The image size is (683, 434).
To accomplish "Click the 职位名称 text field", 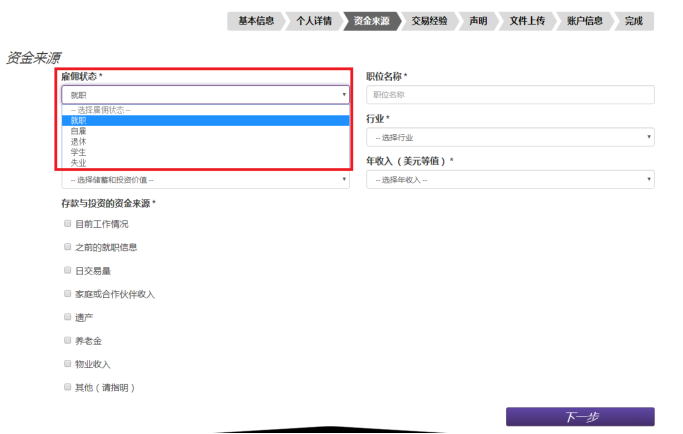I will pos(510,95).
